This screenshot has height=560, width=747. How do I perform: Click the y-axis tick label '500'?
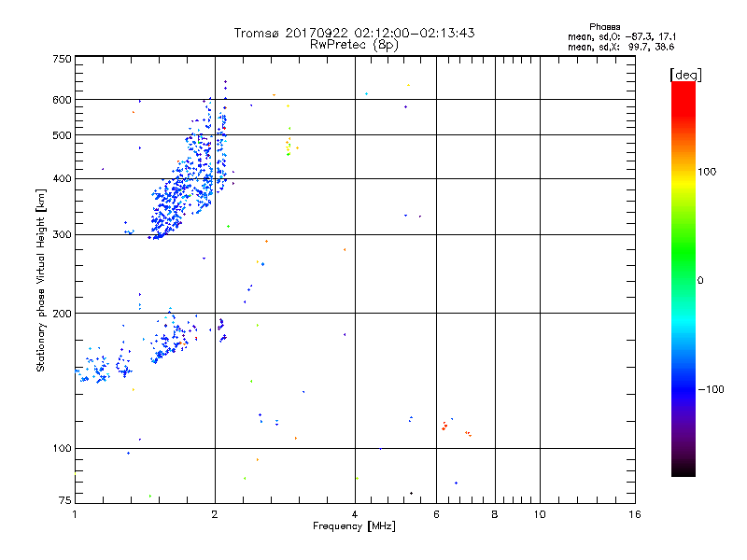coord(62,135)
